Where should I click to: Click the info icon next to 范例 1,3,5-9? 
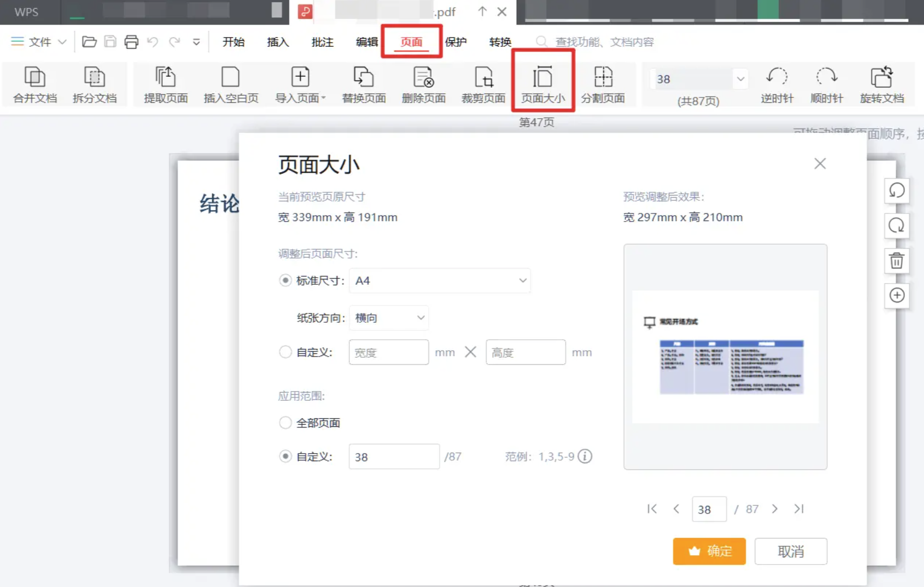coord(585,456)
